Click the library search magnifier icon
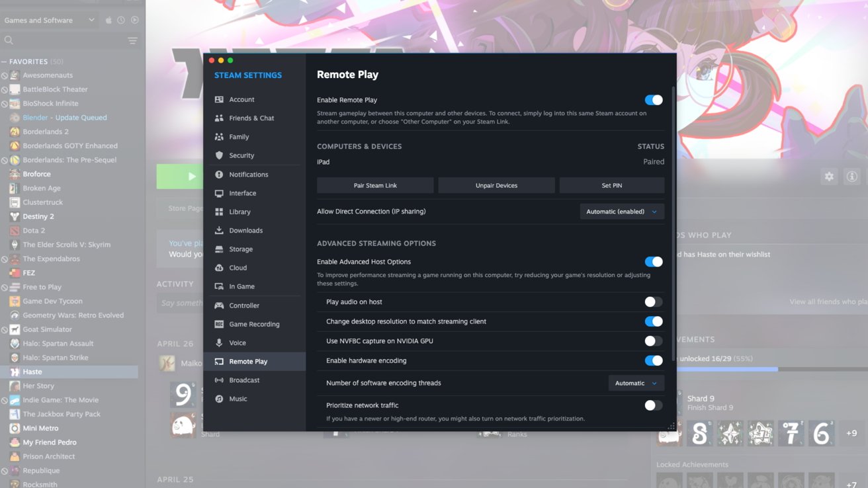Screen dimensions: 868x488 (9, 40)
